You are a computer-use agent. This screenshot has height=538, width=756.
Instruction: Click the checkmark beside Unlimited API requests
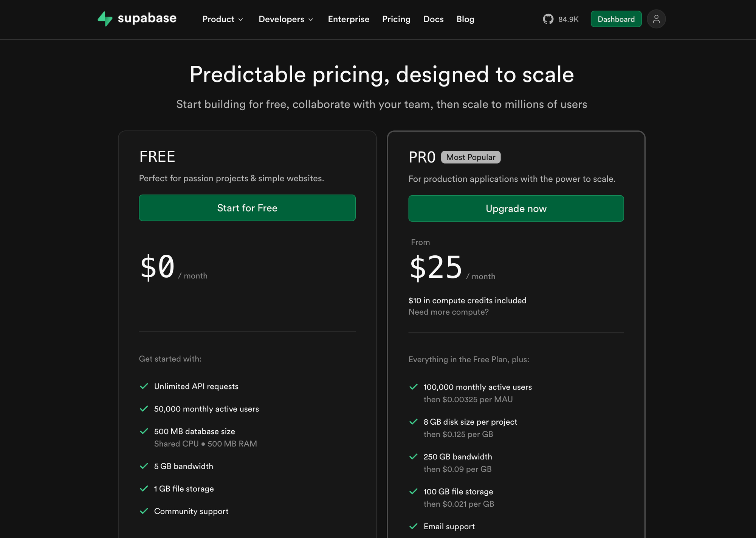144,386
